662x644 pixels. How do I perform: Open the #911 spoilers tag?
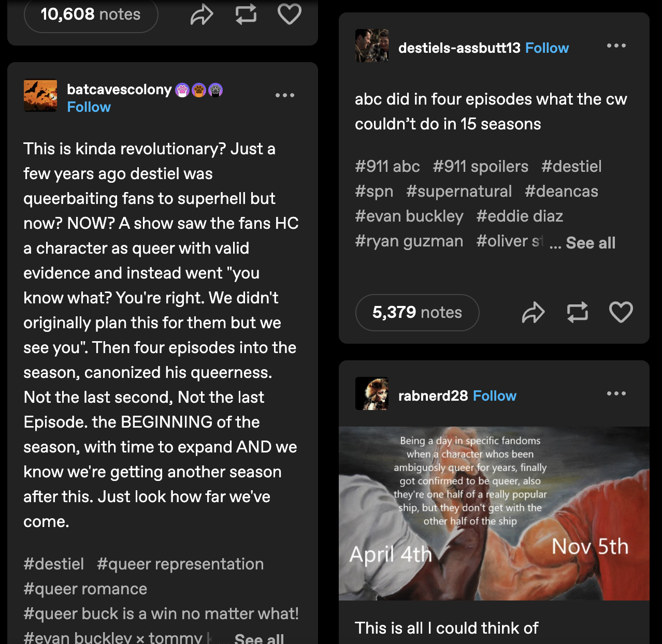[481, 167]
